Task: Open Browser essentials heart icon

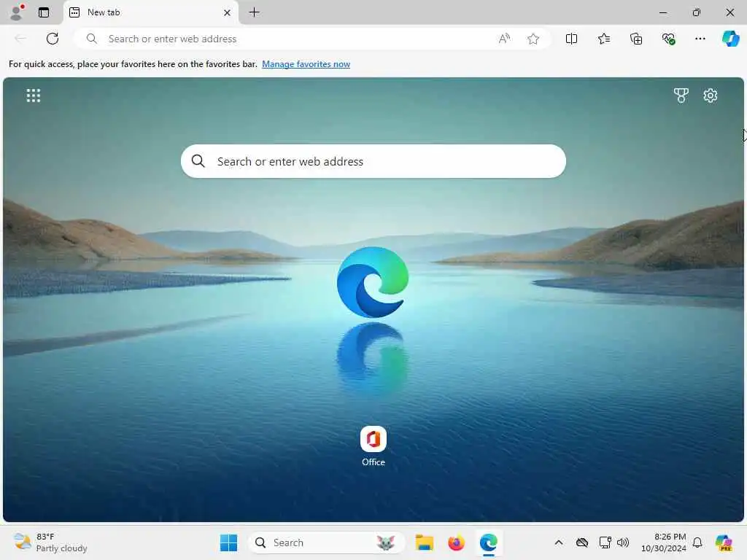Action: (668, 39)
